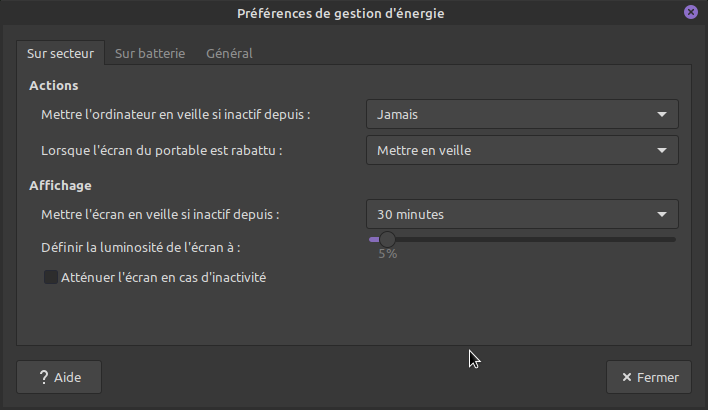Click the arrow icon beside Mettre en veille
Image resolution: width=708 pixels, height=410 pixels.
pos(662,151)
